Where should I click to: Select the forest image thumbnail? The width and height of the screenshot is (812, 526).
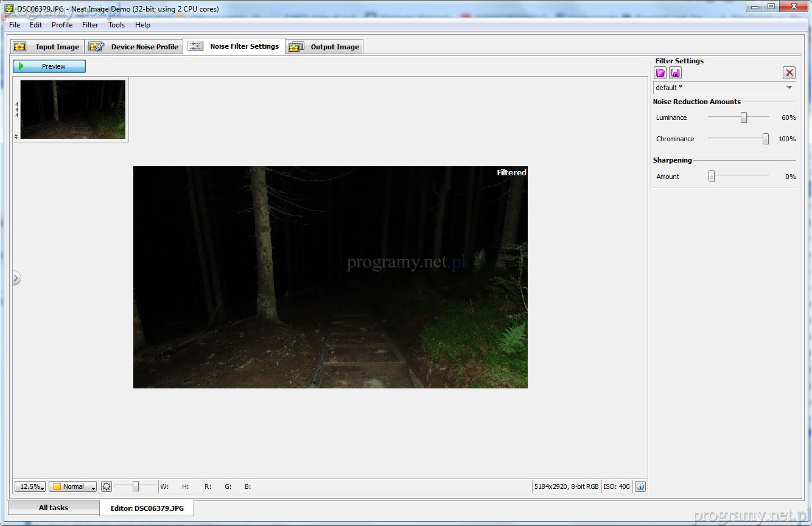72,110
